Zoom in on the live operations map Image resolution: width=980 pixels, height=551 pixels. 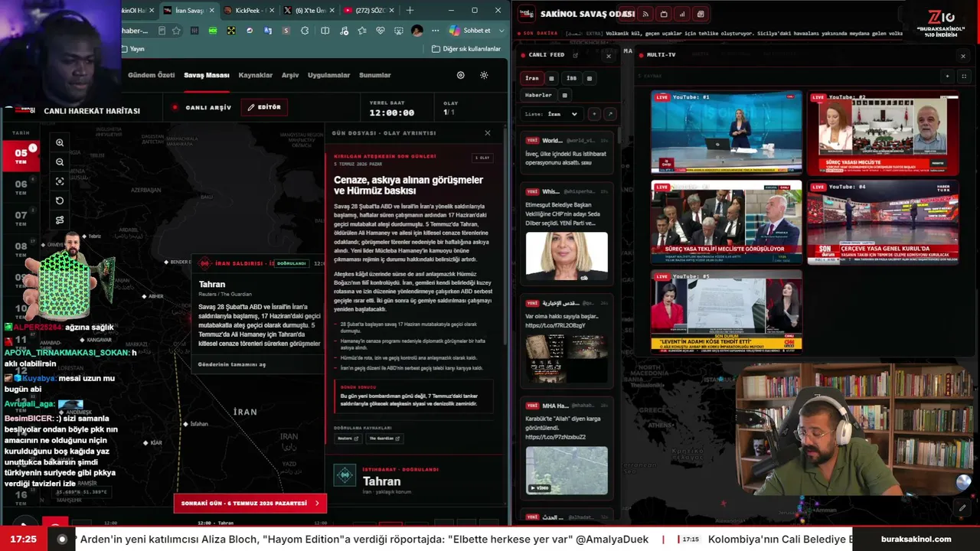click(x=60, y=143)
